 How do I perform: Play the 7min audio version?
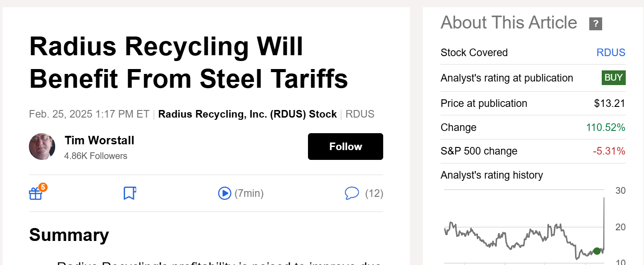point(225,193)
